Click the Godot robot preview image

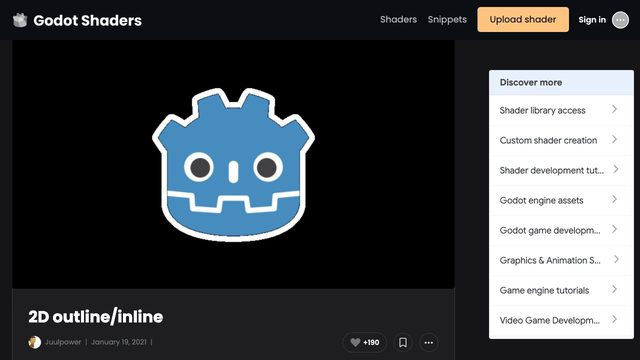click(233, 164)
